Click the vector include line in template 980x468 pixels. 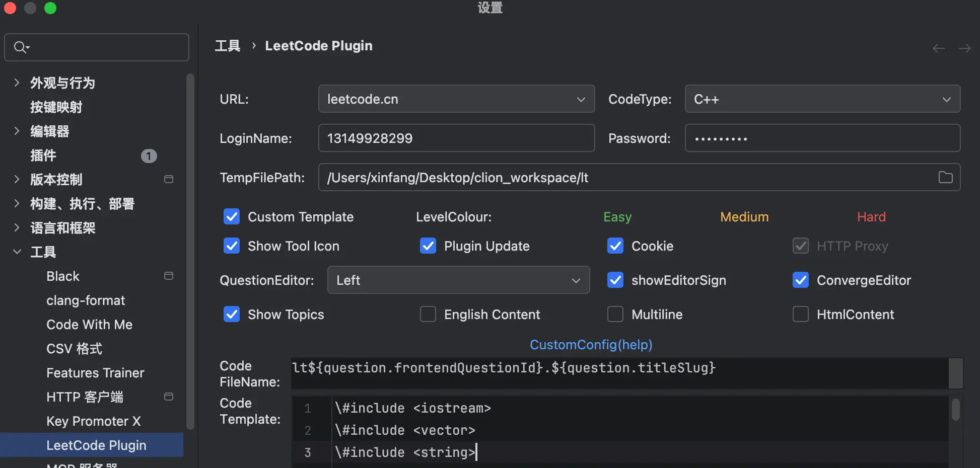(x=405, y=430)
